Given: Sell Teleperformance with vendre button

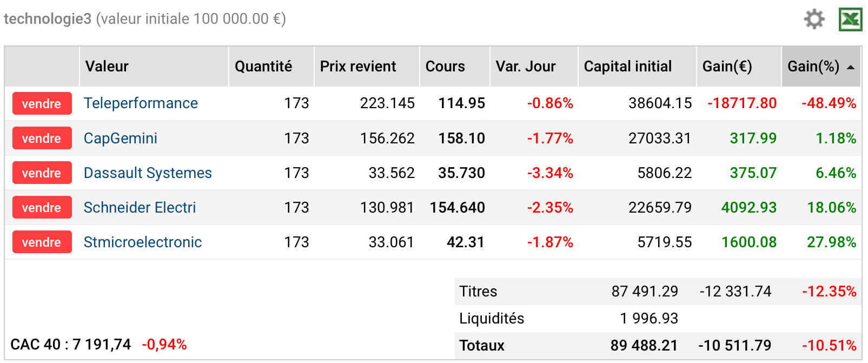Looking at the screenshot, I should tap(42, 103).
